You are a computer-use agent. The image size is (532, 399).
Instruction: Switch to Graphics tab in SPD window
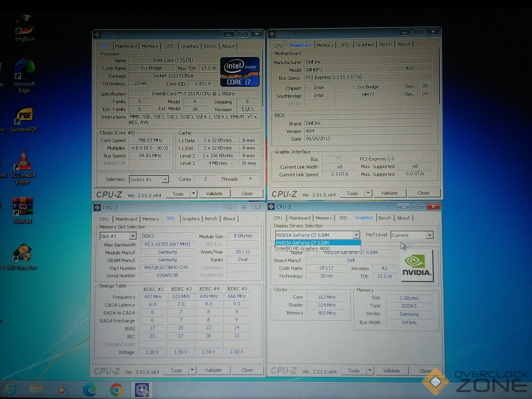191,218
